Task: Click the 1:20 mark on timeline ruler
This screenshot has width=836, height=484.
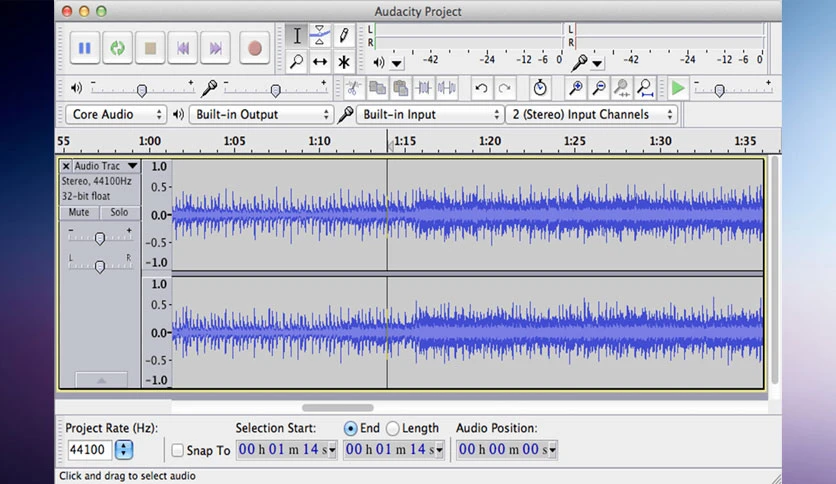Action: pos(490,141)
